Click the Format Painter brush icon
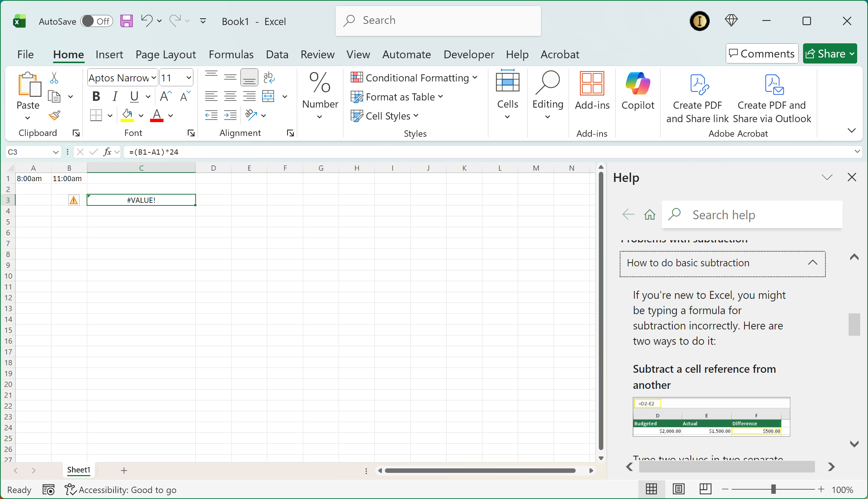This screenshot has width=868, height=499. [x=55, y=115]
